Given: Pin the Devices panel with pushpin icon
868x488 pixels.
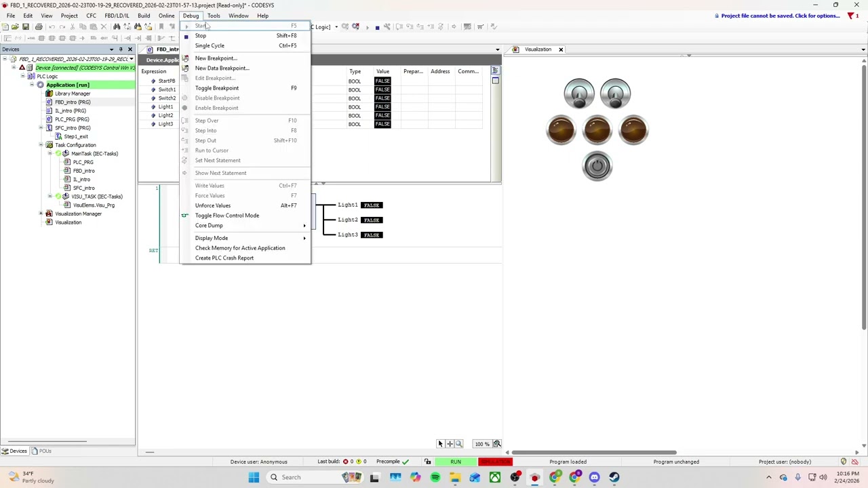Looking at the screenshot, I should 121,49.
